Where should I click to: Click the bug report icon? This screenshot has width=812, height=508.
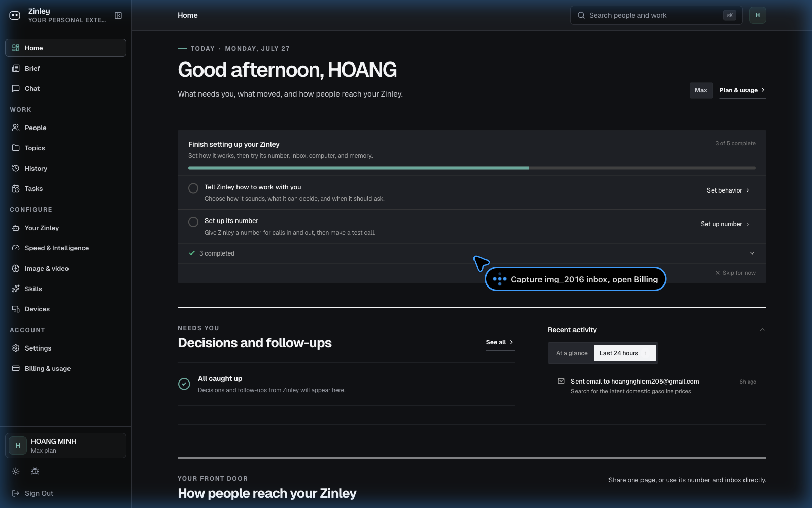click(x=35, y=471)
